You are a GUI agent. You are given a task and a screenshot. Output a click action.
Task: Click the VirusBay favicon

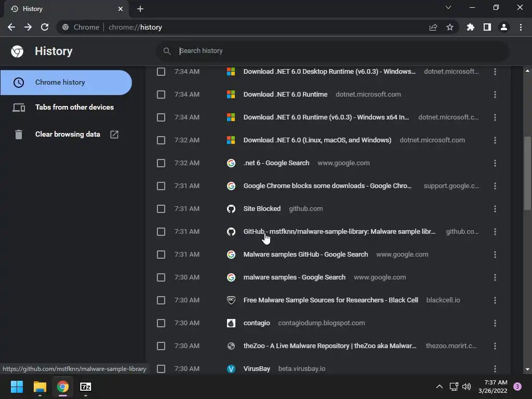231,369
